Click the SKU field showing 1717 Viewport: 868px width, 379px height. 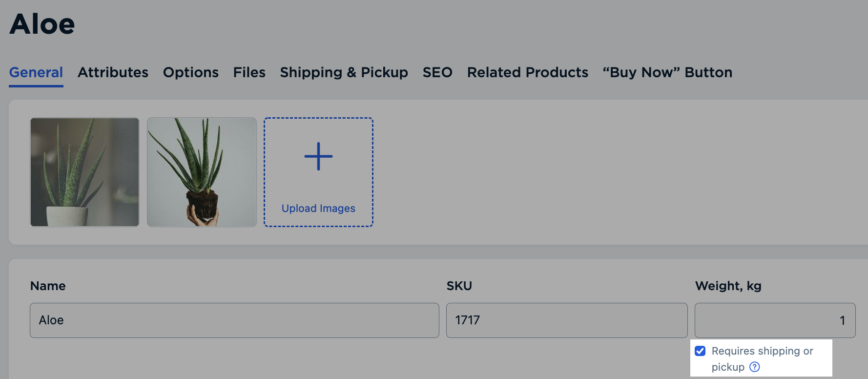pos(566,320)
